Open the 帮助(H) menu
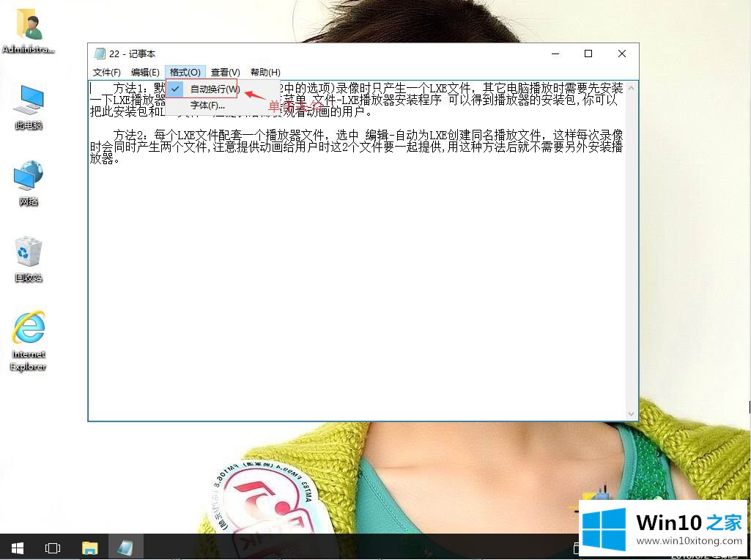751x560 pixels. coord(265,73)
